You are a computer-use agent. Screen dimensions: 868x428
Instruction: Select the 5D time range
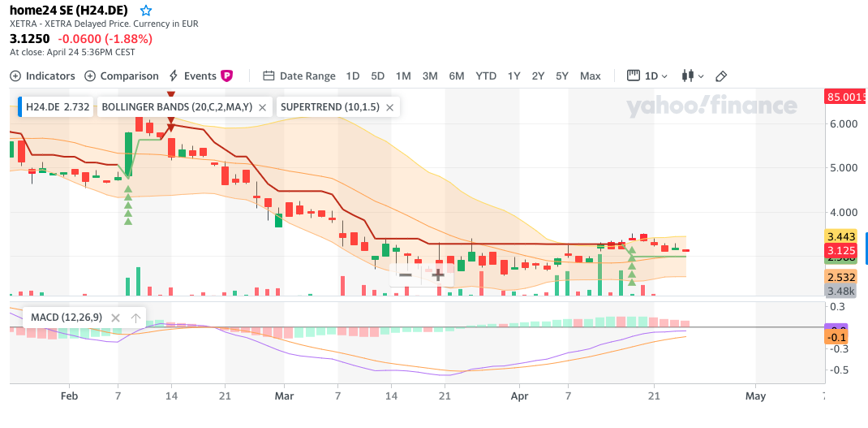(377, 76)
